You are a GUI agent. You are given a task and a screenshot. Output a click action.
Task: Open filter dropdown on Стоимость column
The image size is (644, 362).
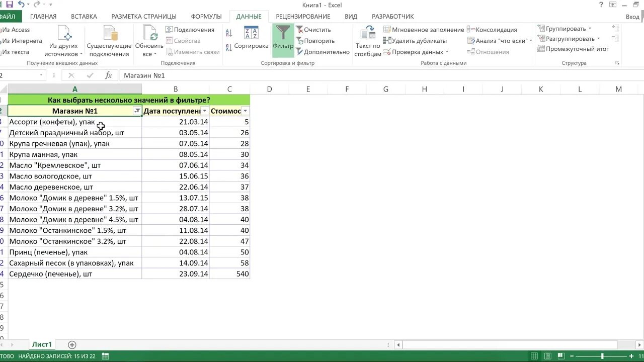pos(245,111)
